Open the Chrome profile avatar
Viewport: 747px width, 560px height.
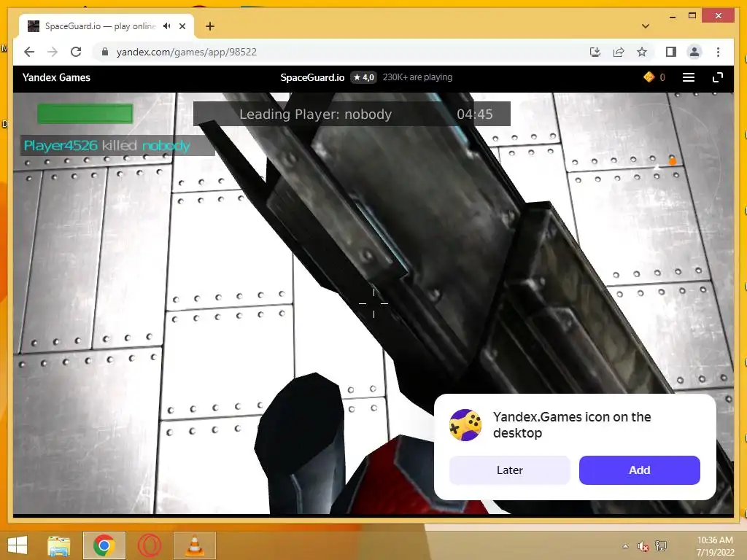click(x=694, y=52)
